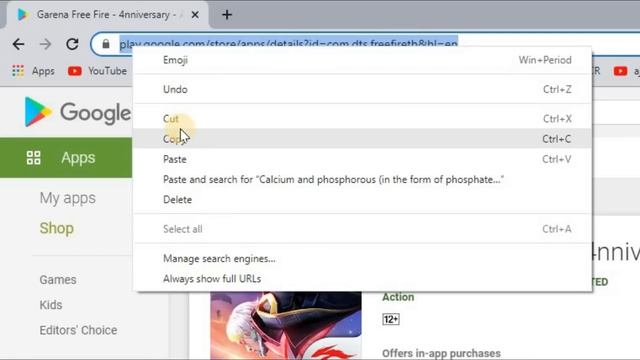The image size is (640, 360).
Task: Open Editors' Choice category link
Action: click(x=78, y=330)
